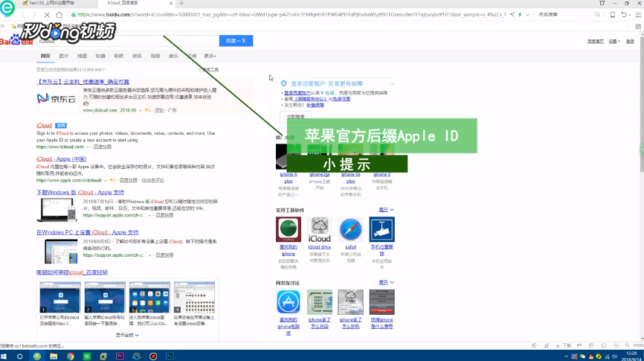Open the iCloud - Apple (中国) result
This screenshot has width=644, height=361.
(61, 159)
